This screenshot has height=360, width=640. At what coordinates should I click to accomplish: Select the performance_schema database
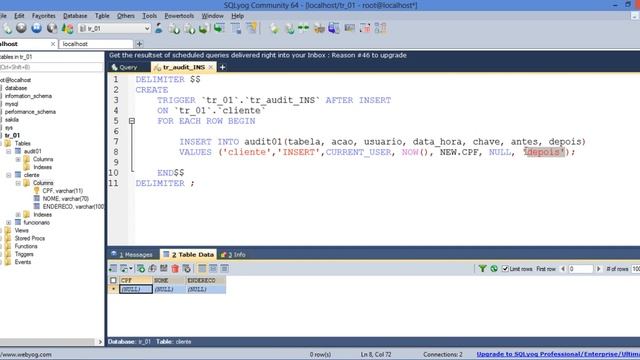point(30,112)
